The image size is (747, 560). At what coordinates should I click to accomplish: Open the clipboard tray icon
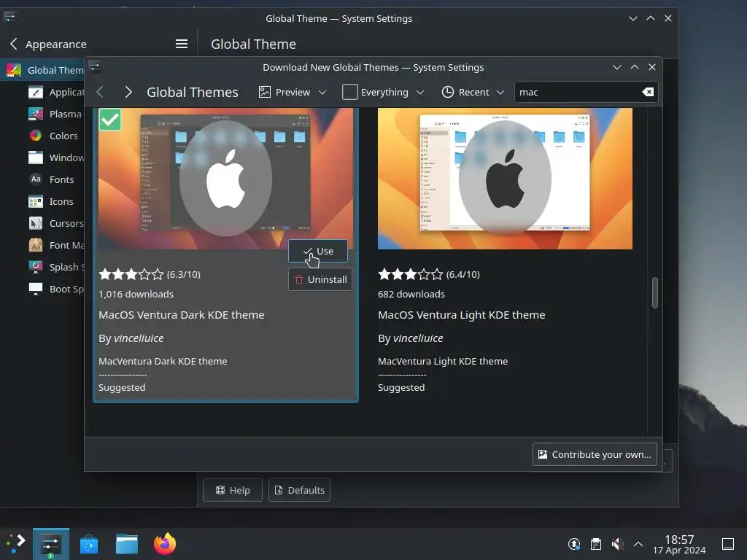pos(595,544)
